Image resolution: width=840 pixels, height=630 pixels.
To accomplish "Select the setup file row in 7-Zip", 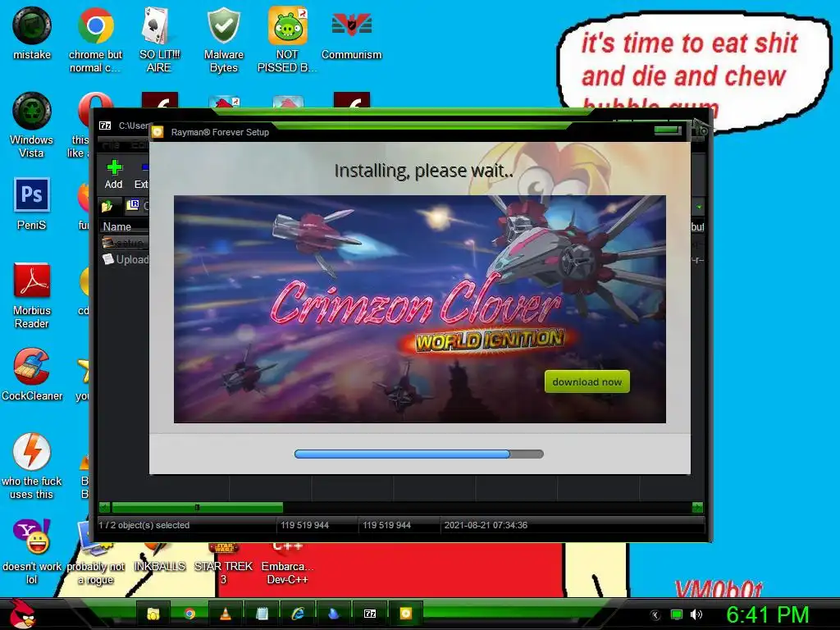I will coord(125,243).
